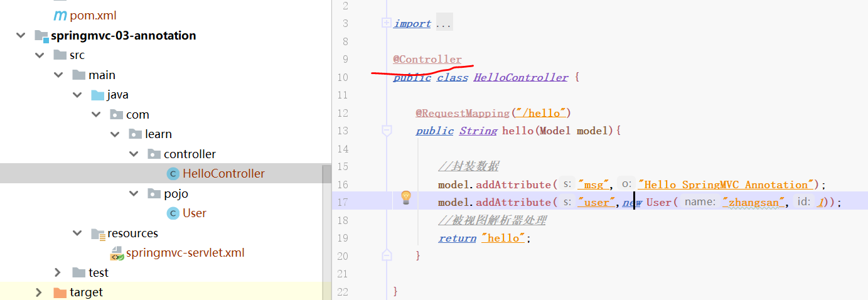The height and width of the screenshot is (300, 868).
Task: Expand the target folder chevron
Action: coord(39,292)
